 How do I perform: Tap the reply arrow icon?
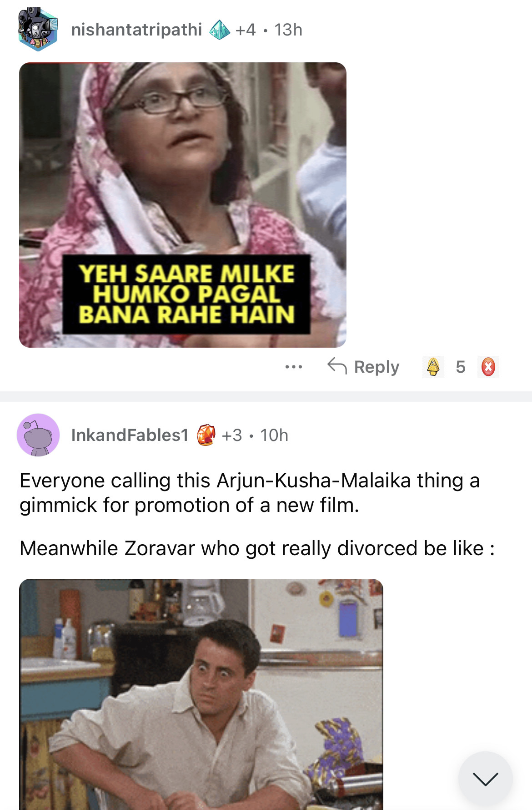(337, 366)
